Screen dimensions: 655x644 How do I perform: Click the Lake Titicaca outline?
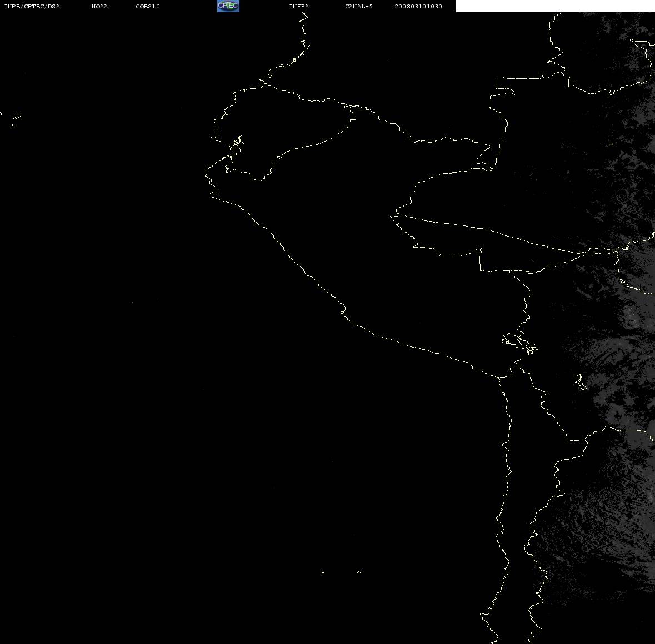pyautogui.click(x=521, y=344)
